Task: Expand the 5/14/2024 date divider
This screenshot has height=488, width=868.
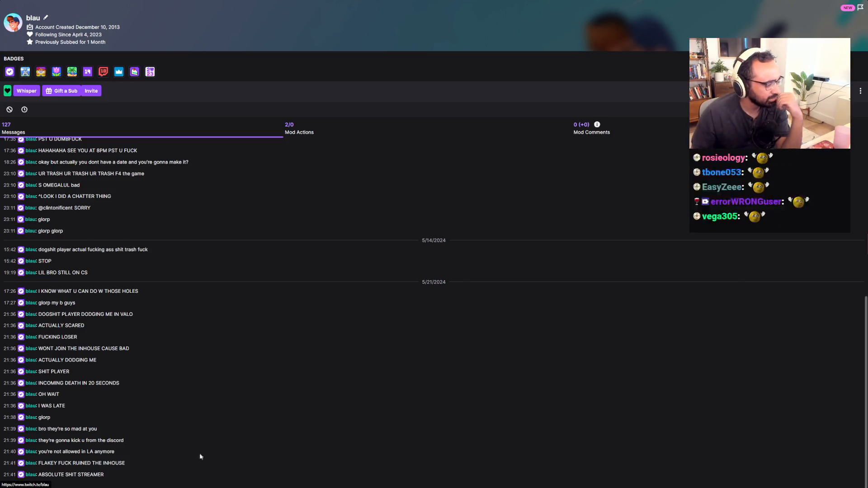Action: pos(433,240)
